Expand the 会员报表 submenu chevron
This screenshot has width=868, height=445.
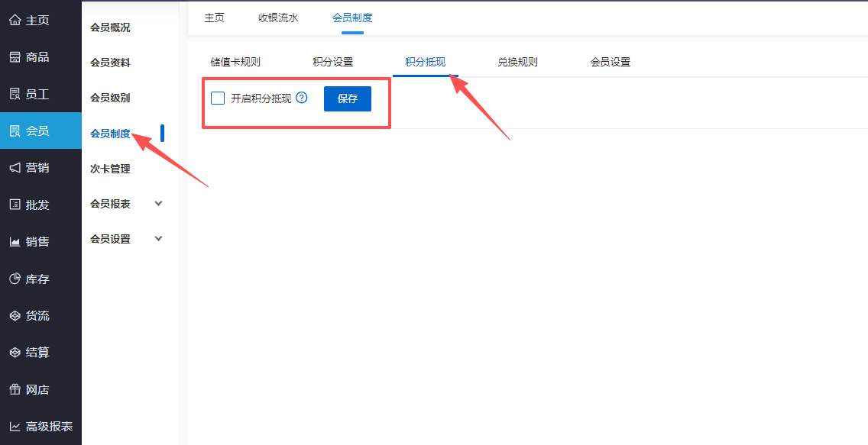159,204
